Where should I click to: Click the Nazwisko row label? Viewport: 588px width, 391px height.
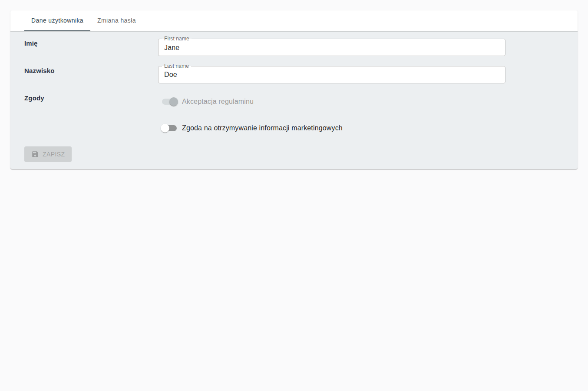pos(40,71)
